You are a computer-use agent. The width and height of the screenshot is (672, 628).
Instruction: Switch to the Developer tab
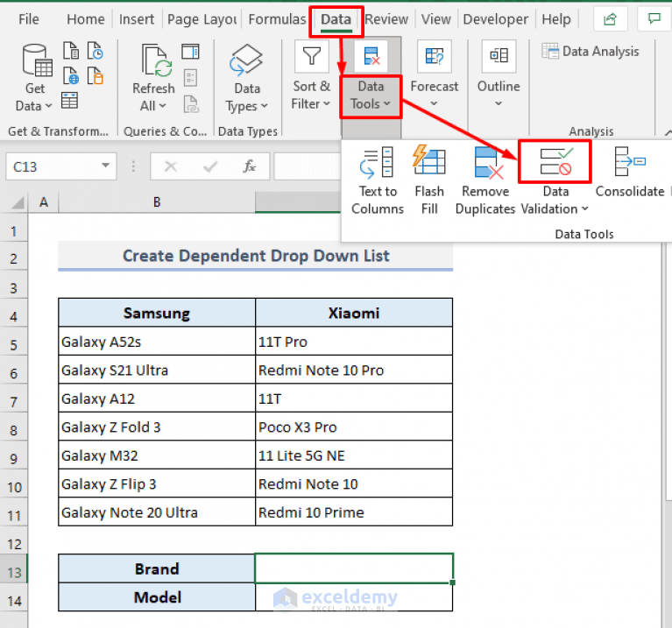click(x=495, y=19)
